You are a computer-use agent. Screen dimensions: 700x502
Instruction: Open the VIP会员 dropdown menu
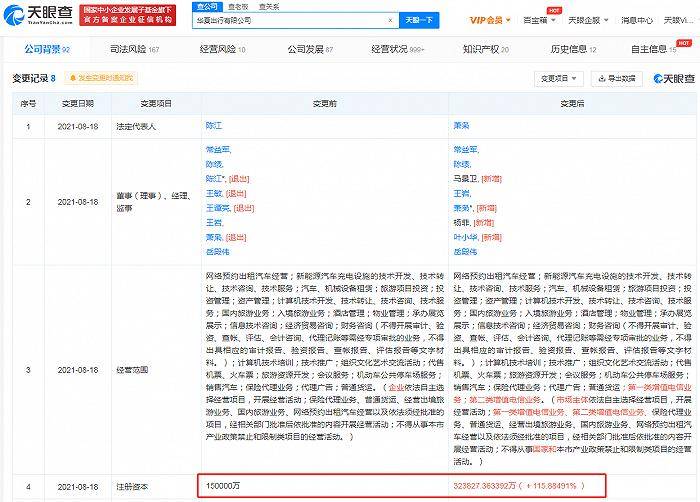[x=490, y=21]
